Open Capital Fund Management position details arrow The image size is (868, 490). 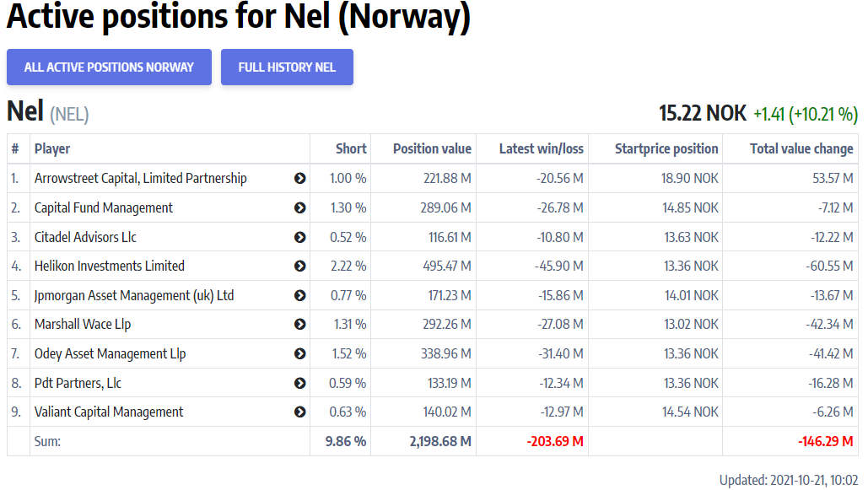click(x=301, y=207)
